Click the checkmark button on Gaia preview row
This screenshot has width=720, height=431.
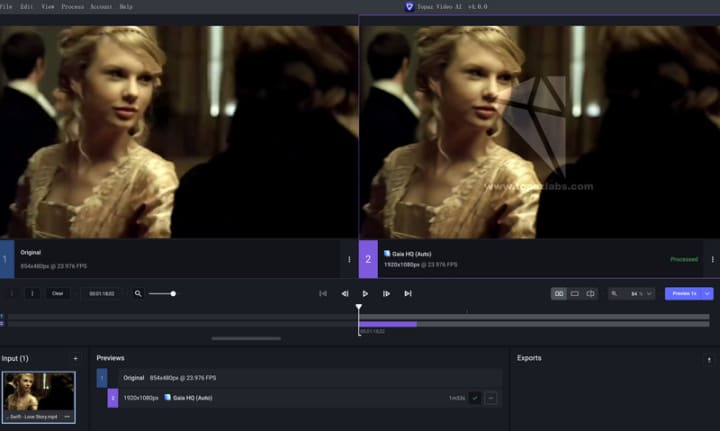click(475, 398)
